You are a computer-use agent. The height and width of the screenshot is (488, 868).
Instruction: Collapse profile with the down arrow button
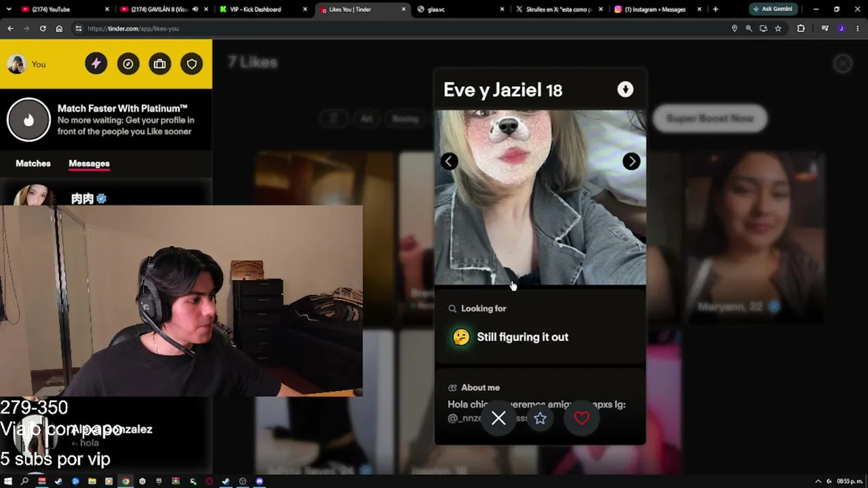pos(625,89)
